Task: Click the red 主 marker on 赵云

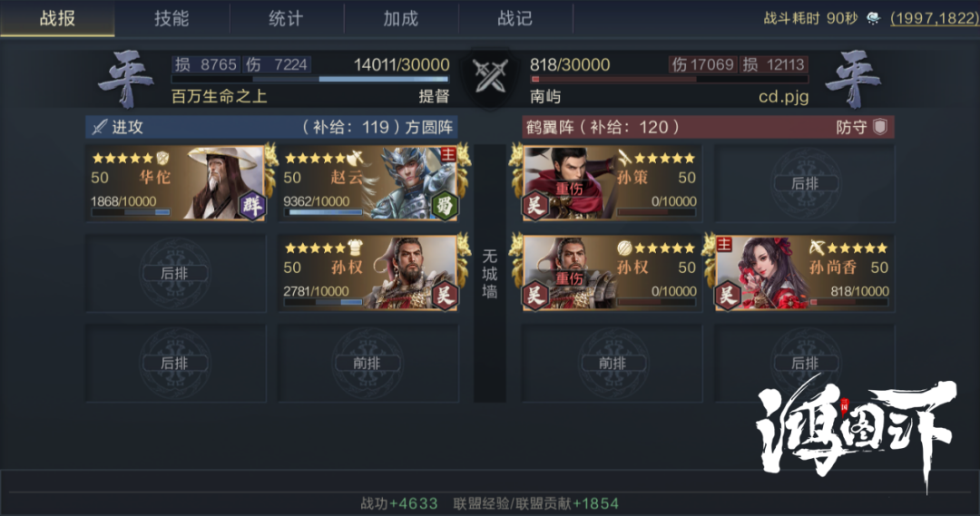Action: point(448,154)
